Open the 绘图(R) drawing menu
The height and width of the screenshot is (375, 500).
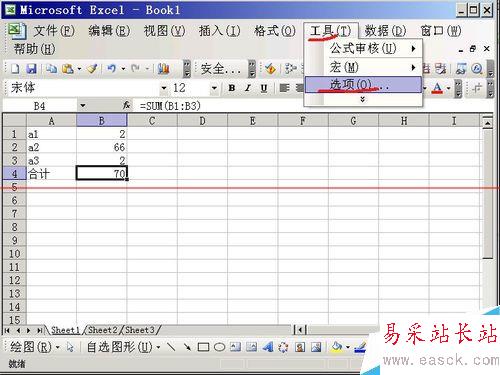(34, 347)
